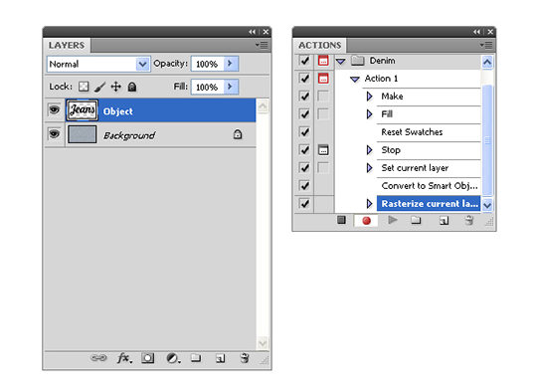Create new adjustment layer icon

tap(173, 358)
